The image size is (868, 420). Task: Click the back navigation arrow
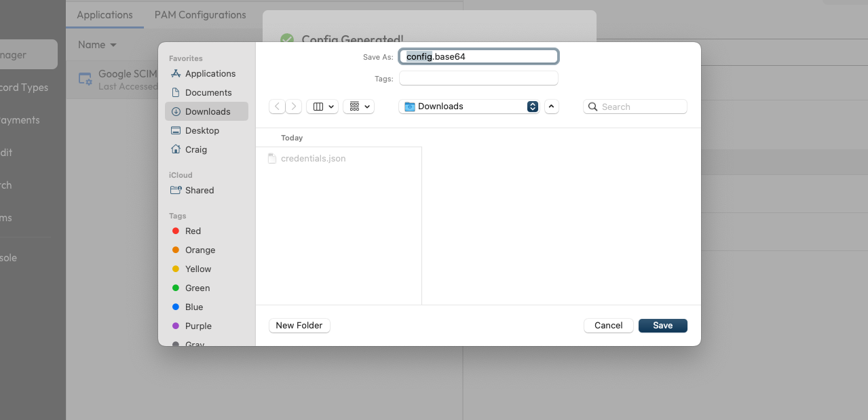pyautogui.click(x=277, y=107)
